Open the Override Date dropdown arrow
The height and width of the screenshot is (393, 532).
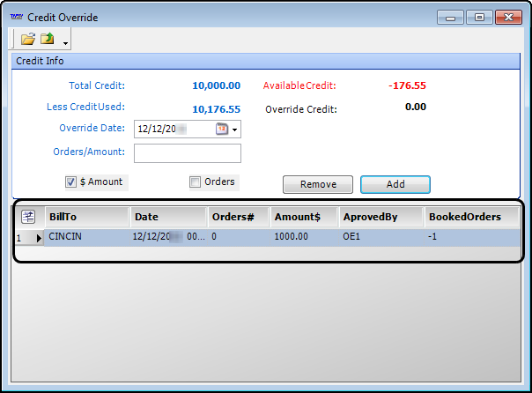pyautogui.click(x=235, y=130)
